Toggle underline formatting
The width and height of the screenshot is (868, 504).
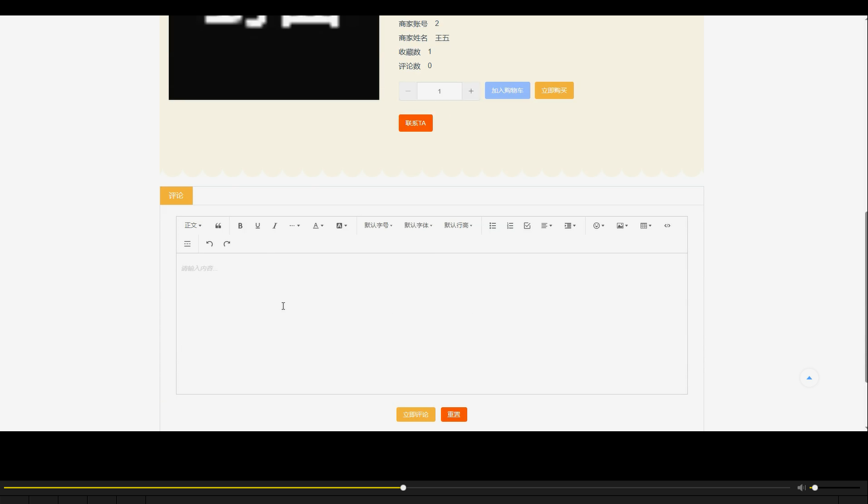(x=258, y=226)
